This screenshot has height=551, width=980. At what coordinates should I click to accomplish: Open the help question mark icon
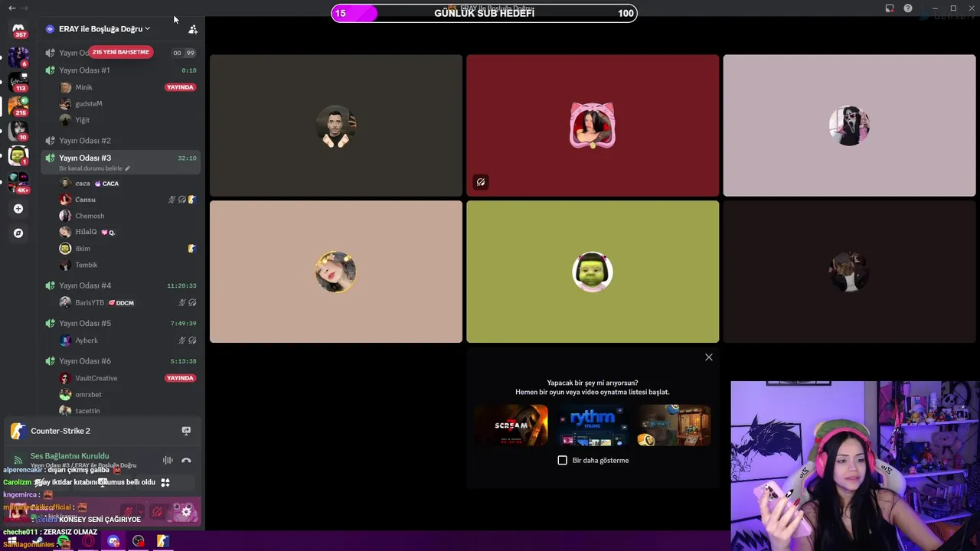click(x=908, y=8)
